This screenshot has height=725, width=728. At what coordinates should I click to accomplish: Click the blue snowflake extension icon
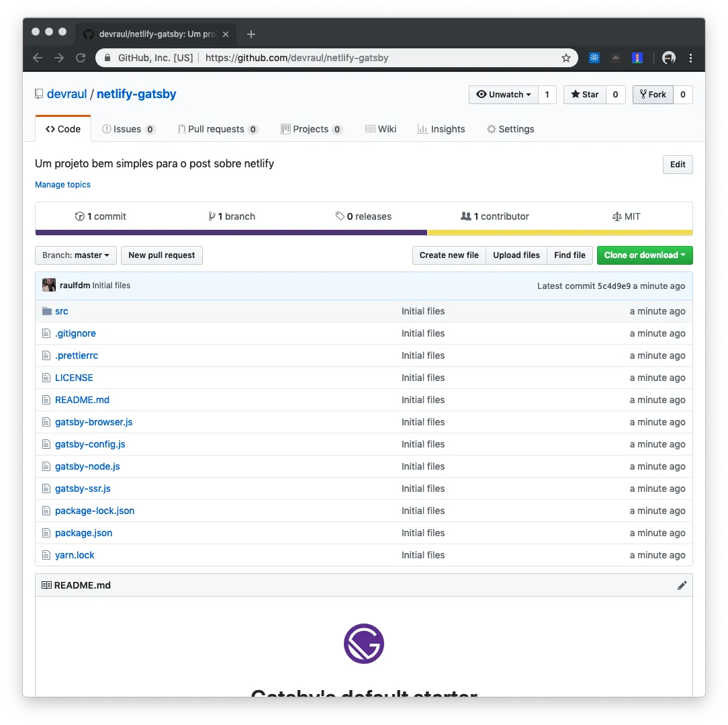(594, 58)
